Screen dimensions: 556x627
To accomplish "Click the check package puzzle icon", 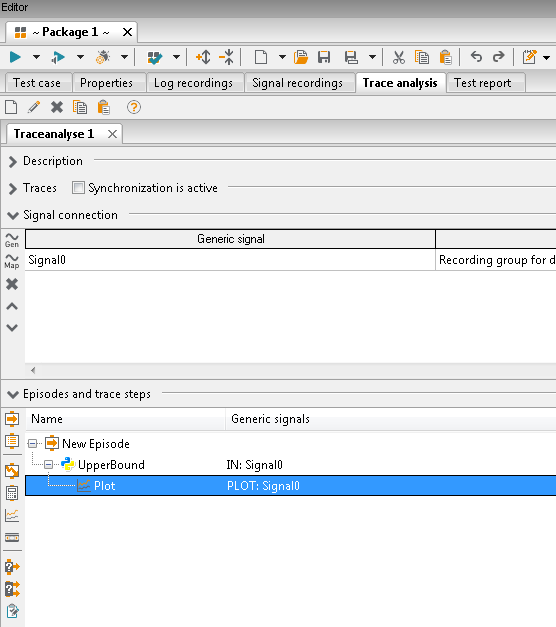I will [x=155, y=57].
